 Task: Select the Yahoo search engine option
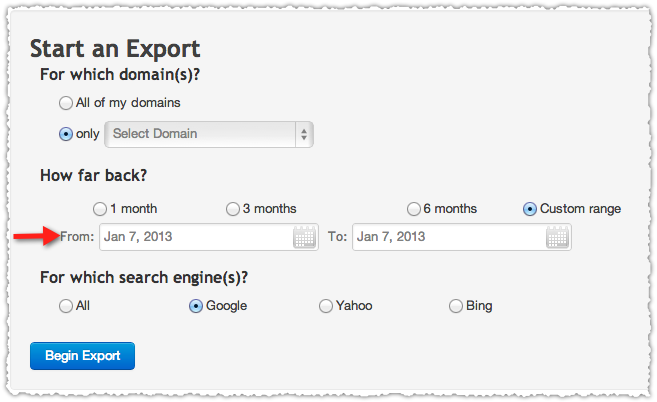[326, 306]
